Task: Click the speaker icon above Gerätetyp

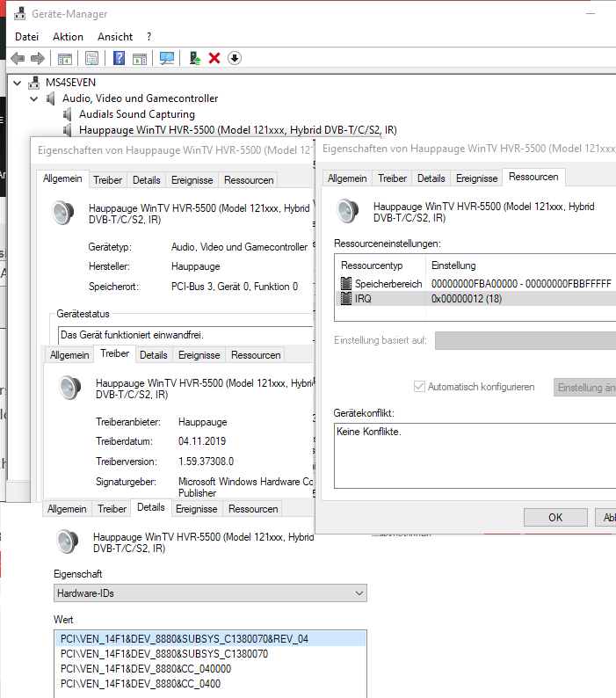Action: coord(62,213)
